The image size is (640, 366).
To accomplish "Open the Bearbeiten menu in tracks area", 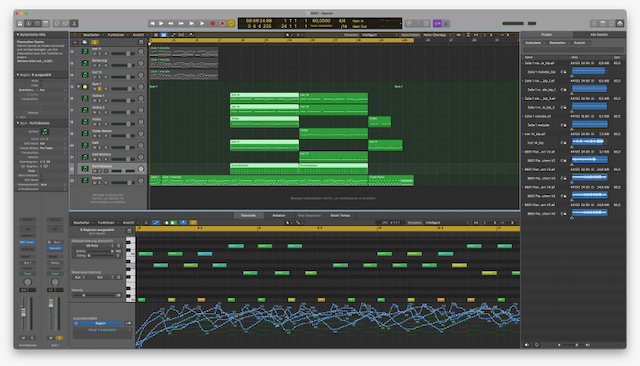I will [x=91, y=35].
